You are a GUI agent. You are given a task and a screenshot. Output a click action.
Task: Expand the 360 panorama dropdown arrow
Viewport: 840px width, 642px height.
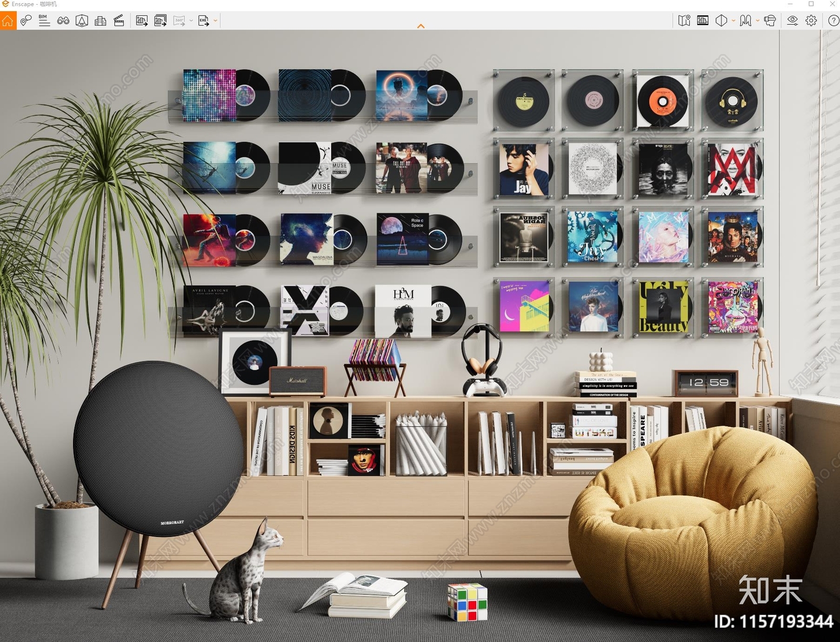(x=191, y=21)
